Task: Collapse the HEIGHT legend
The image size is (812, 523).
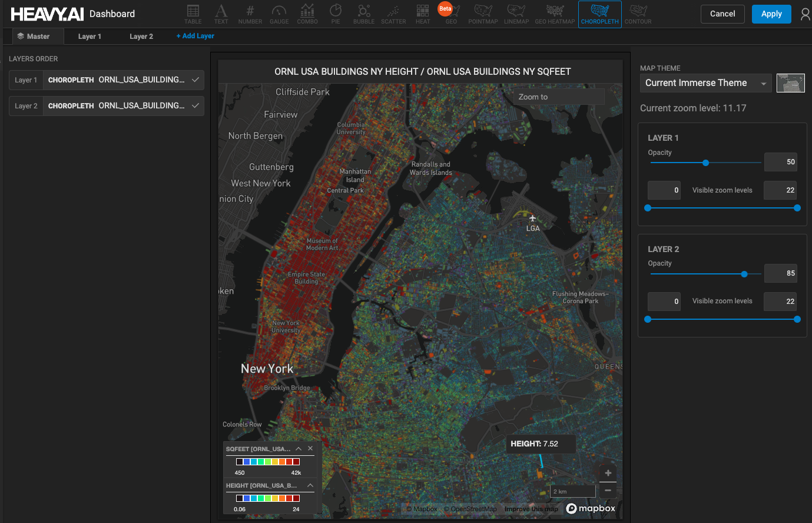Action: click(x=310, y=485)
